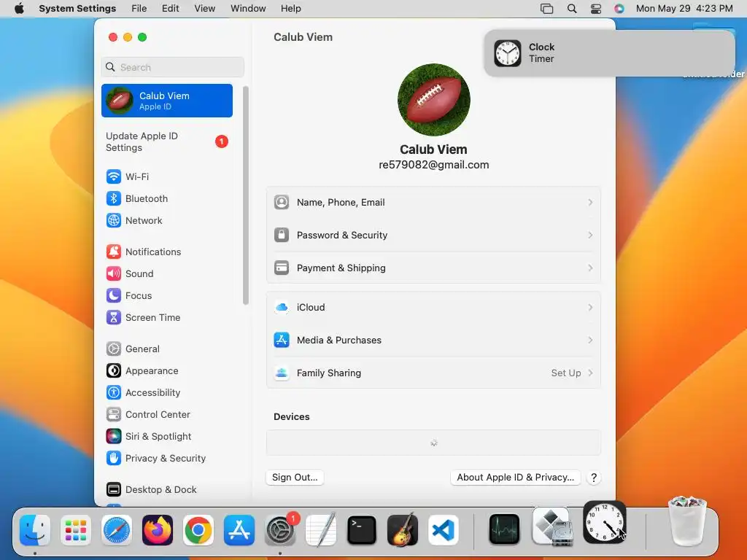Click the Media & Purchases App Store icon
The height and width of the screenshot is (560, 747).
(x=282, y=340)
